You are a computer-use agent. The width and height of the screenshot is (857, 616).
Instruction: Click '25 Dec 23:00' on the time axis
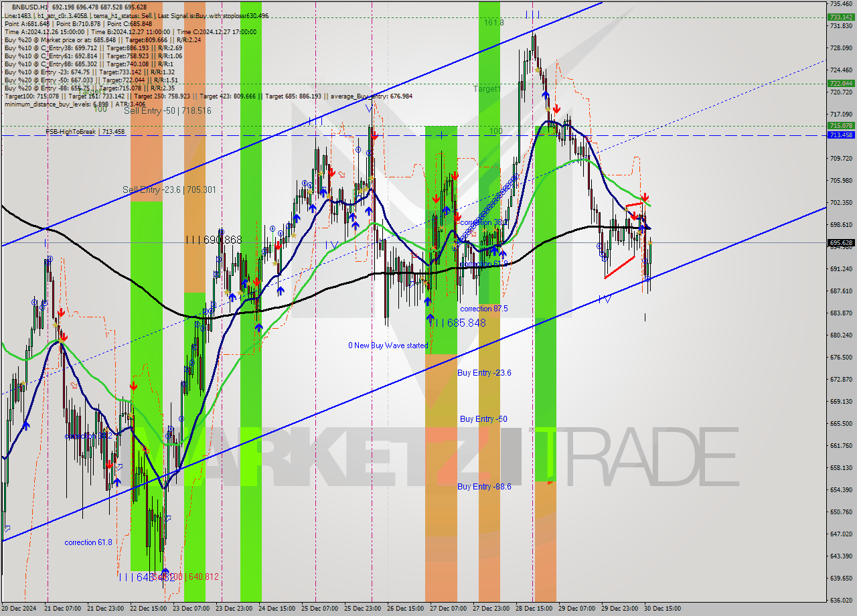(x=362, y=609)
